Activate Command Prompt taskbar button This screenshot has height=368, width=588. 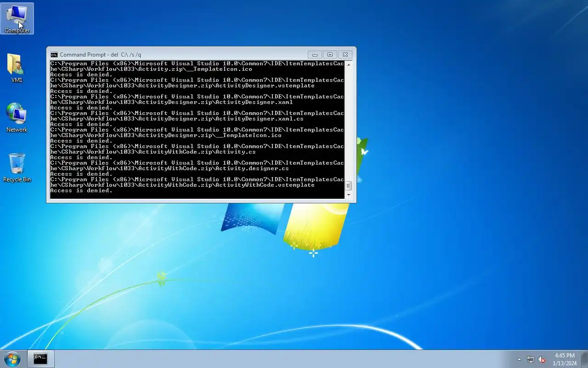[40, 359]
